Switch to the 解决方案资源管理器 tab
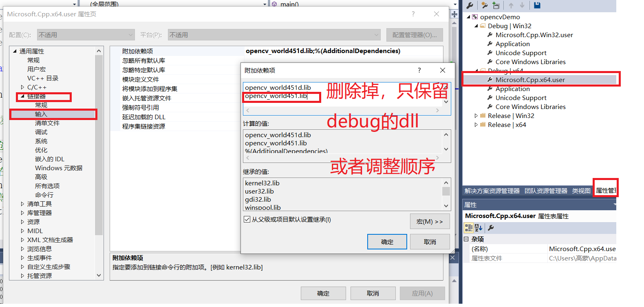 click(492, 191)
